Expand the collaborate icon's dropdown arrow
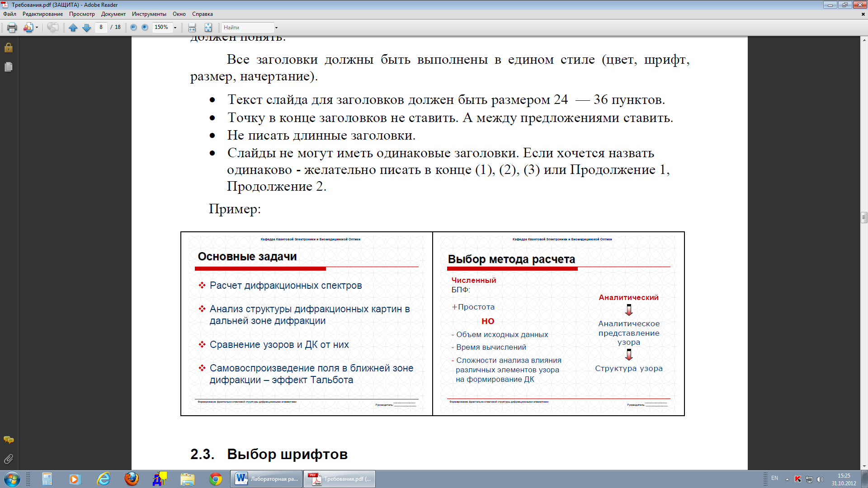Screen dimensions: 868x488 [37, 28]
